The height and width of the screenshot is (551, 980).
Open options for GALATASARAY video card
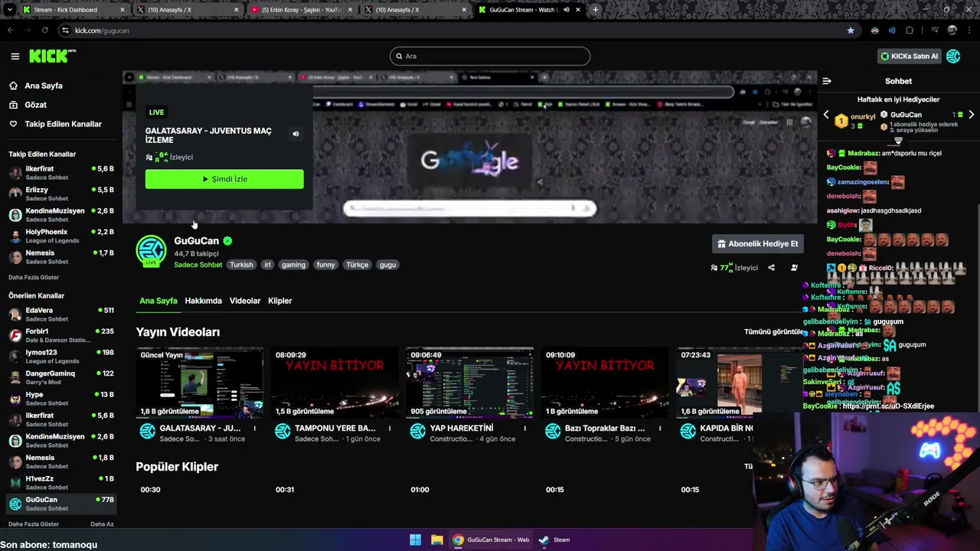pyautogui.click(x=255, y=429)
